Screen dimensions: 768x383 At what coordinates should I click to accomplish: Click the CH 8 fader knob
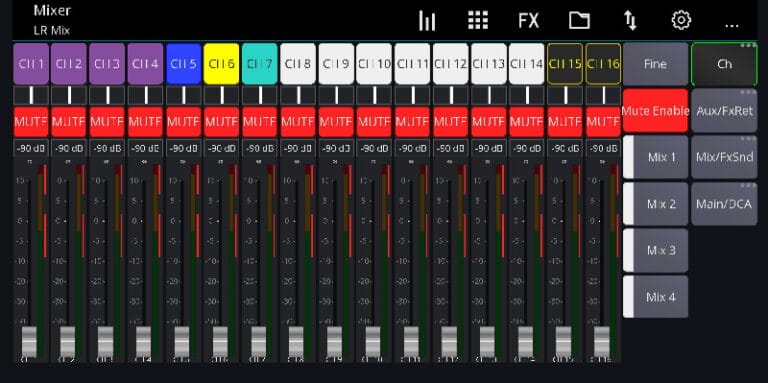296,341
